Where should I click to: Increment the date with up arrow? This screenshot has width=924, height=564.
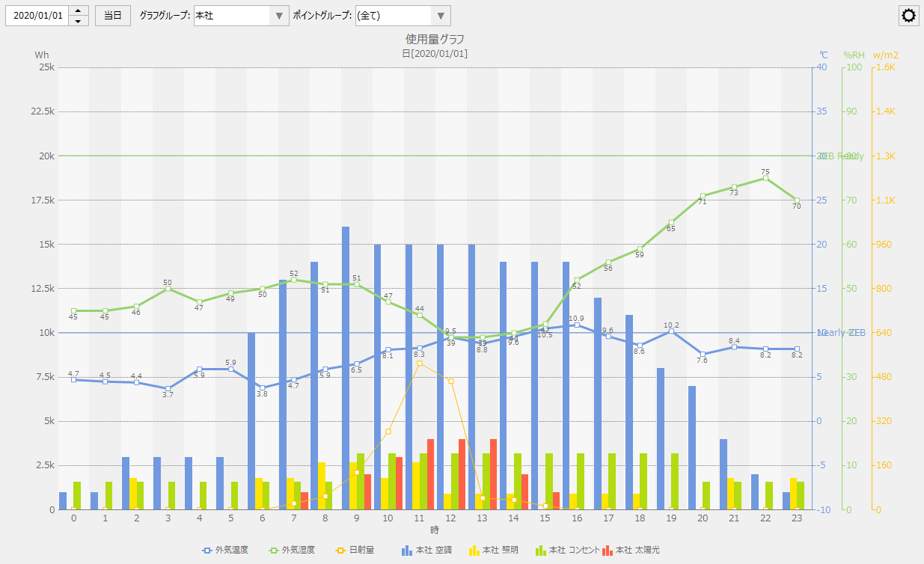point(79,10)
